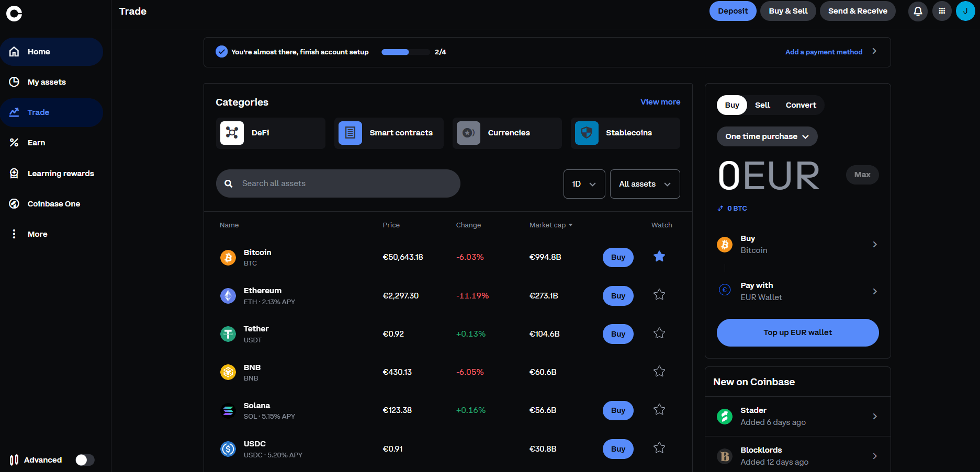Click the Stablecoins shield icon
The width and height of the screenshot is (980, 472).
coord(587,133)
